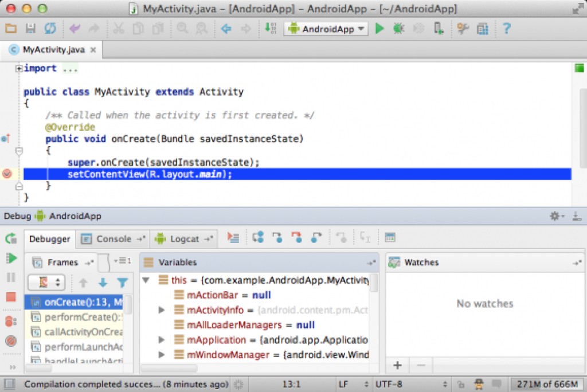This screenshot has height=392, width=587.
Task: Open Settings via the wrench icon
Action: [463, 28]
